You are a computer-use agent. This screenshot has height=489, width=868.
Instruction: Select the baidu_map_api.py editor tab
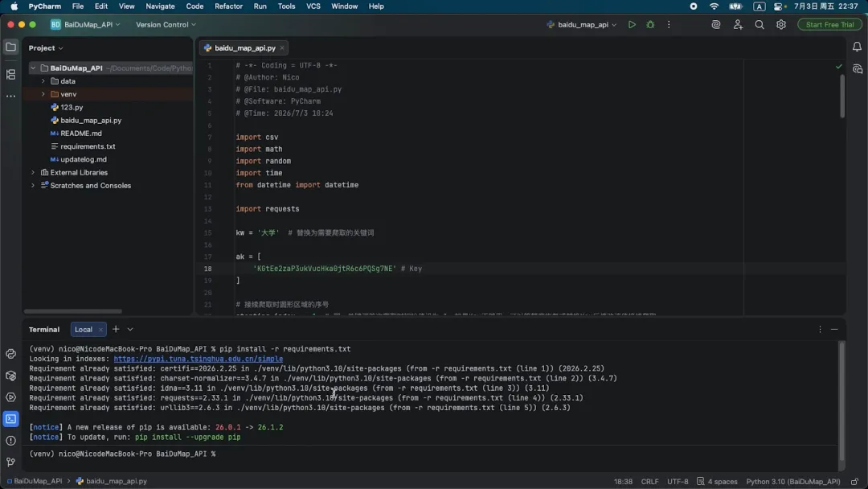tap(244, 48)
